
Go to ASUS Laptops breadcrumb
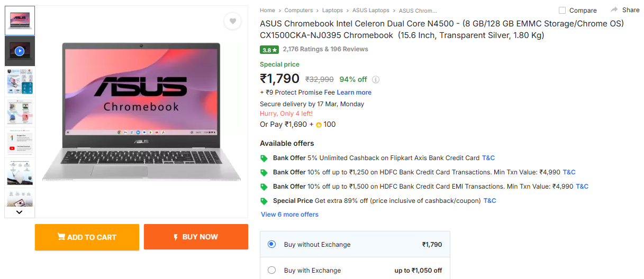click(371, 11)
